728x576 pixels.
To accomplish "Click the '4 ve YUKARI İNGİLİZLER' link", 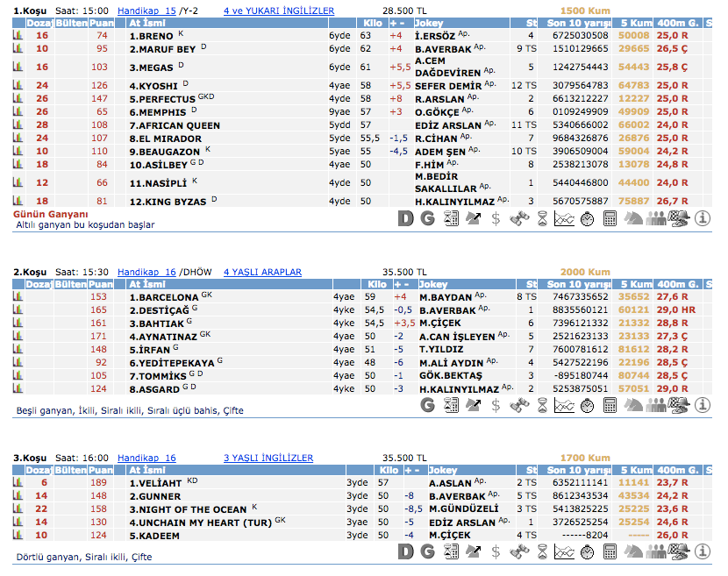I will [x=278, y=11].
